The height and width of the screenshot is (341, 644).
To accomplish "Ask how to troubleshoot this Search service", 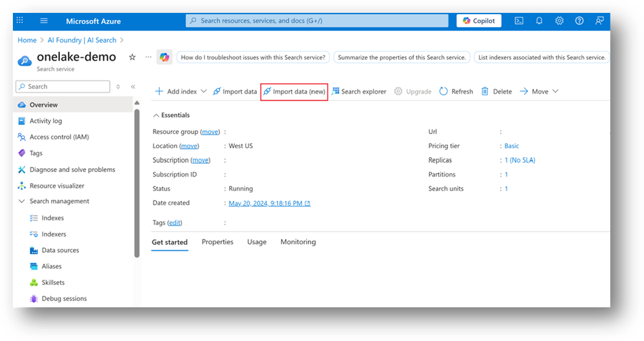I will pyautogui.click(x=253, y=57).
